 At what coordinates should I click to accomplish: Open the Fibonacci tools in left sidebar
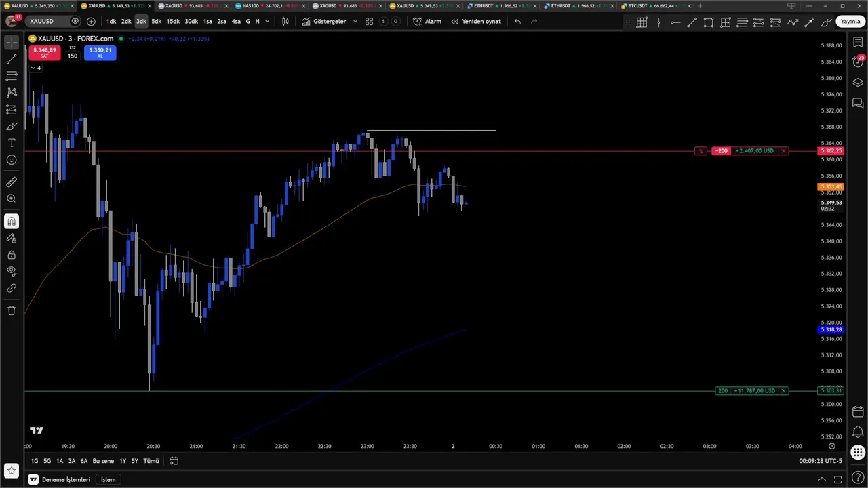12,76
